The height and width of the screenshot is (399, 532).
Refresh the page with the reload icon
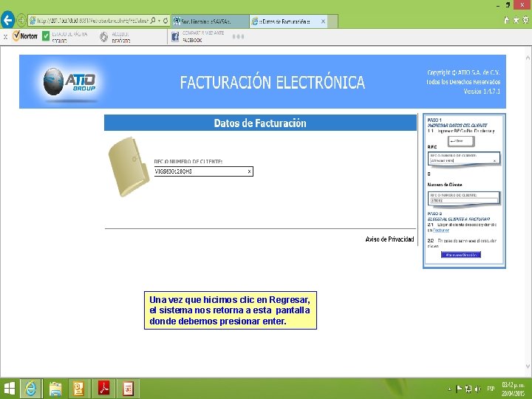166,21
